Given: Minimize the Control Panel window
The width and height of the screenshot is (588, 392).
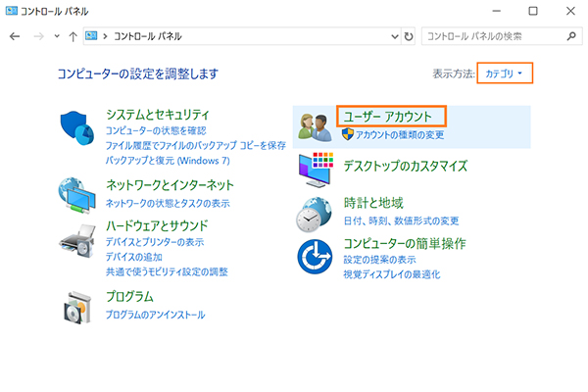Looking at the screenshot, I should pyautogui.click(x=497, y=11).
